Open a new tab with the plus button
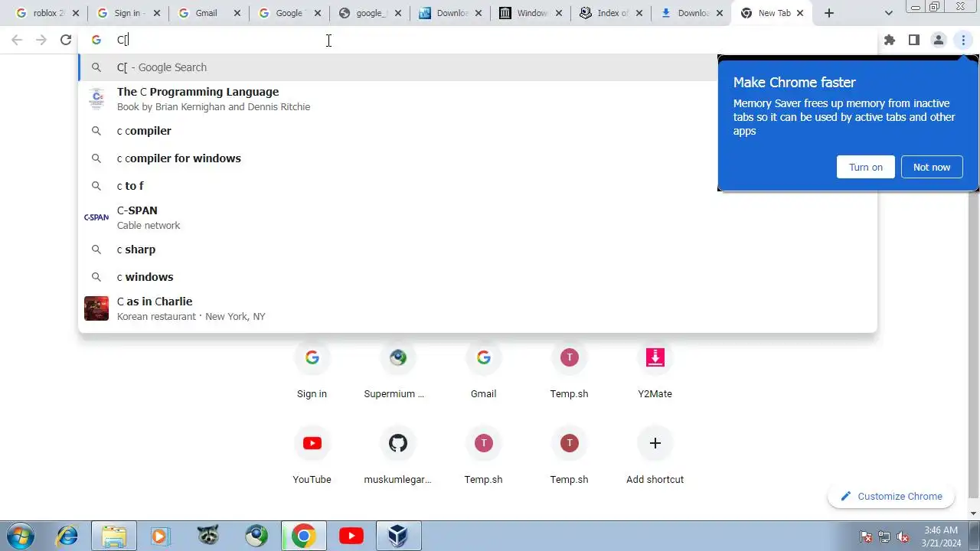The width and height of the screenshot is (980, 551). (829, 13)
